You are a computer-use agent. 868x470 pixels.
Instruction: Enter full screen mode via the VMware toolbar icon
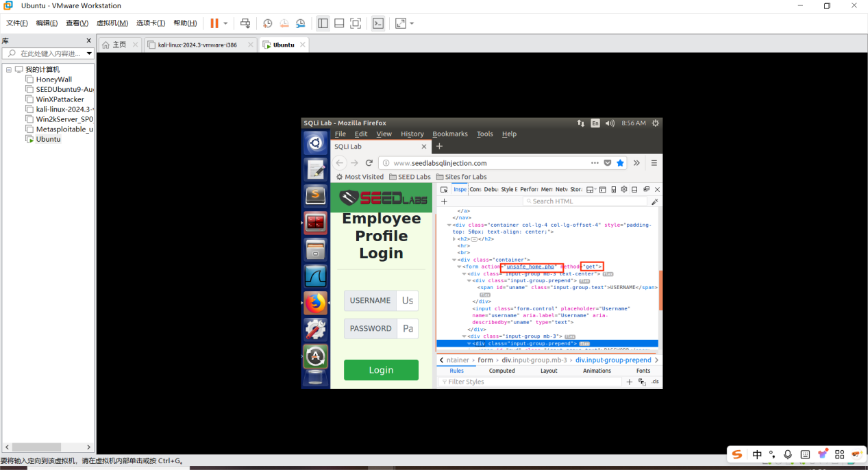(356, 23)
